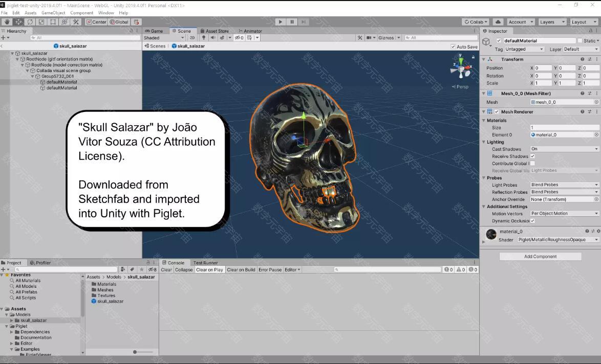Search by type in Project panel
Image resolution: width=601 pixels, height=364 pixels.
123,269
